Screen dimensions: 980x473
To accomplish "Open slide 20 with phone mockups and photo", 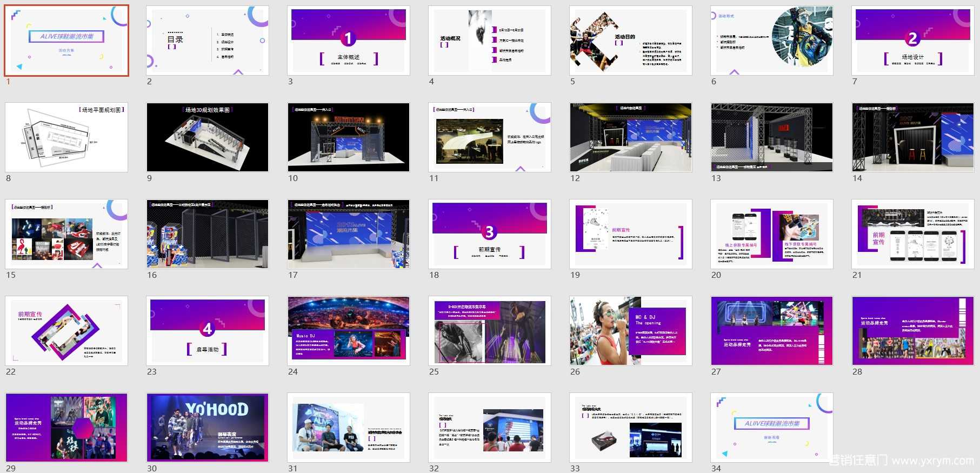I will pyautogui.click(x=772, y=234).
